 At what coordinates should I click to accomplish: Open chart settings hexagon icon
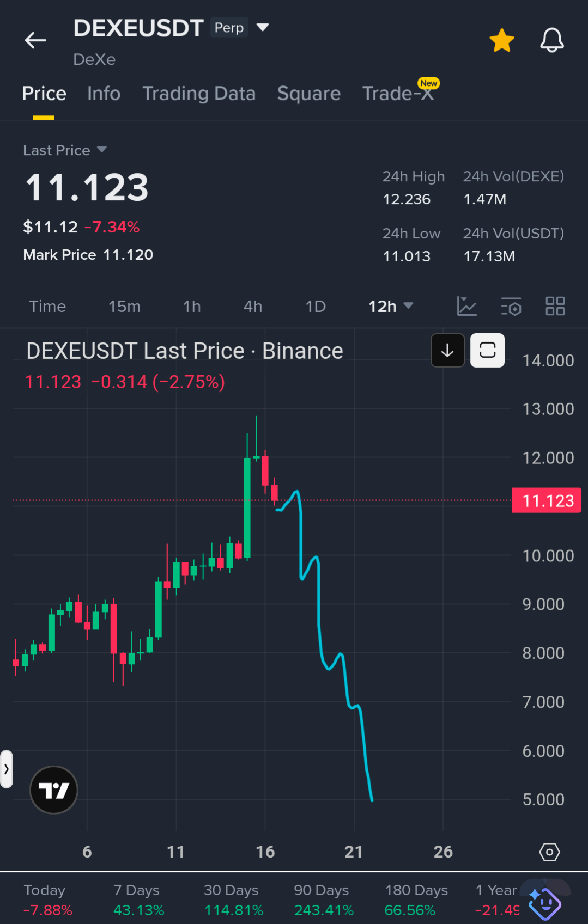549,852
